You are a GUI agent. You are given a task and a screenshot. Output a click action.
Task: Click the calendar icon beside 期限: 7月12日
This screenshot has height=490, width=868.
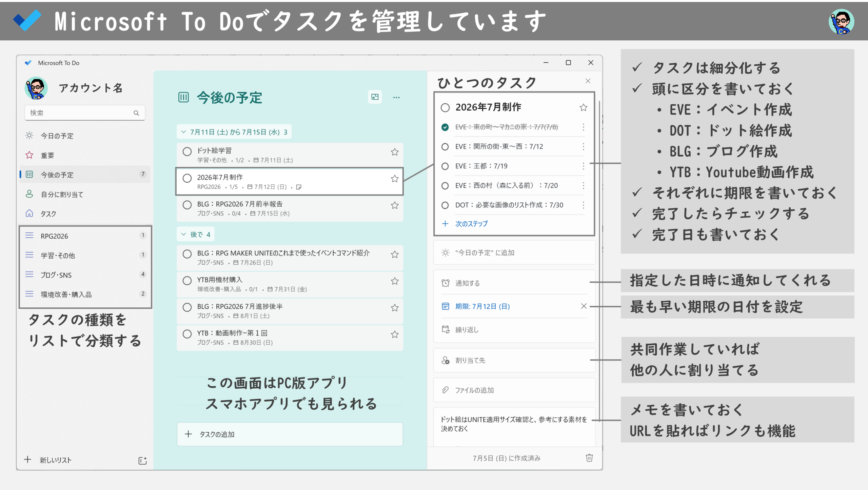point(445,307)
